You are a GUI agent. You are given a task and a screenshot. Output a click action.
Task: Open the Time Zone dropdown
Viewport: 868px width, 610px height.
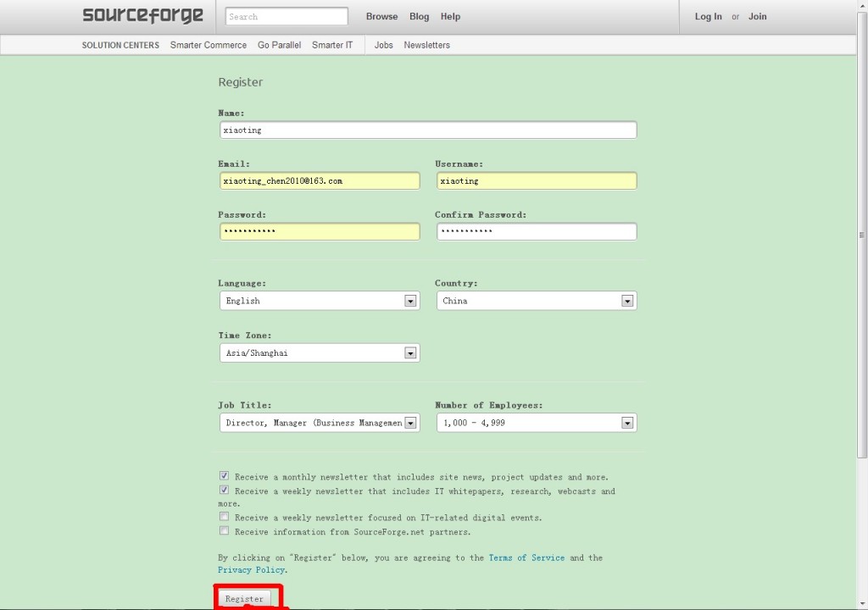point(320,352)
